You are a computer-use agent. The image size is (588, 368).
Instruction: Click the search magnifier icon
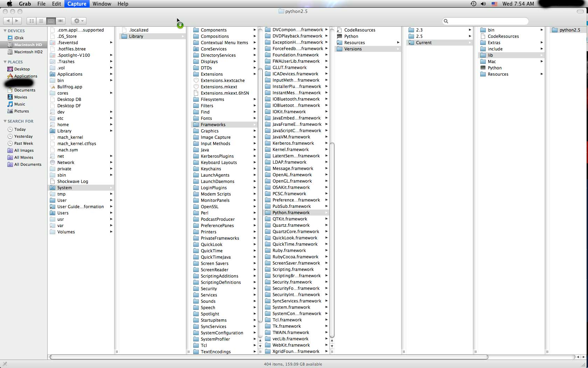point(446,21)
